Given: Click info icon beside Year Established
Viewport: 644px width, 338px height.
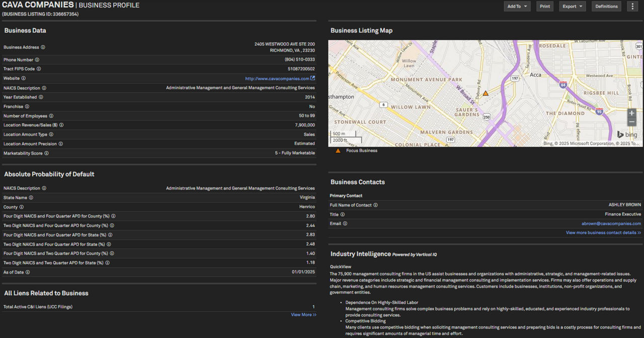Looking at the screenshot, I should [41, 97].
